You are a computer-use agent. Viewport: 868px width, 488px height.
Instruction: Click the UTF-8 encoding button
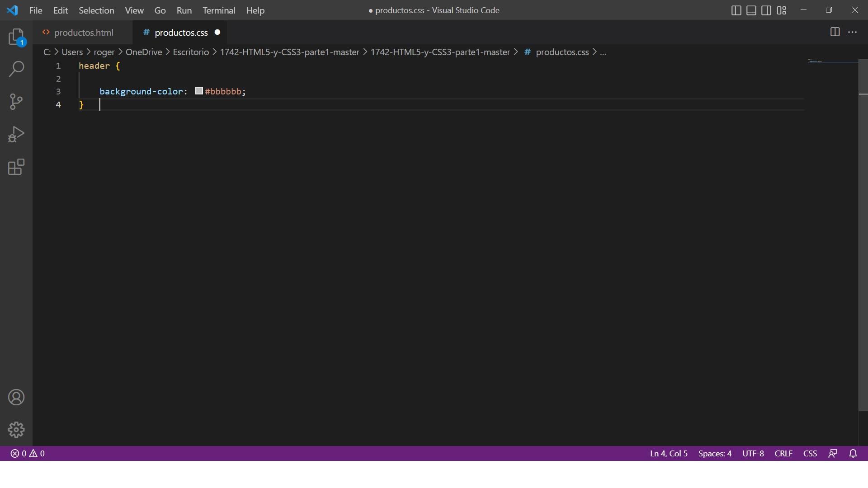(753, 454)
